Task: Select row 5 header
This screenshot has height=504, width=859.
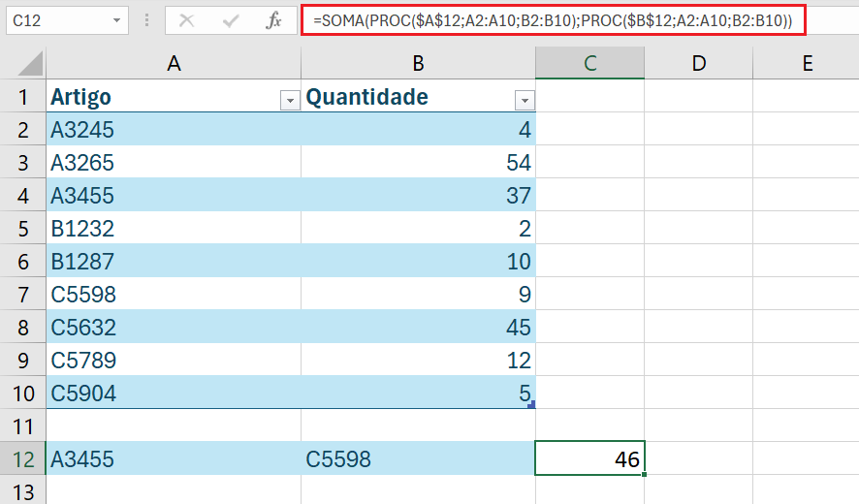Action: tap(23, 228)
